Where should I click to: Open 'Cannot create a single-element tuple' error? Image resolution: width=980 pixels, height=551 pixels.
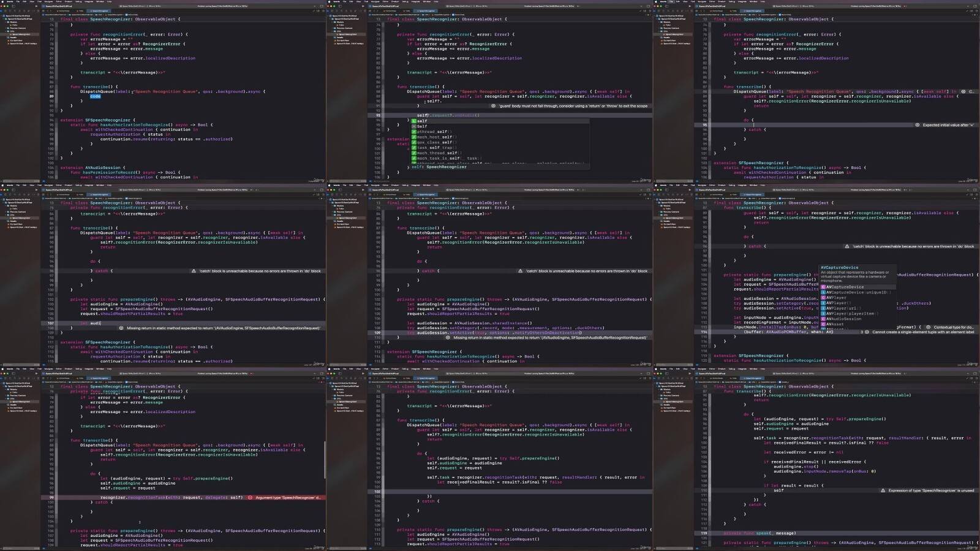(x=923, y=332)
